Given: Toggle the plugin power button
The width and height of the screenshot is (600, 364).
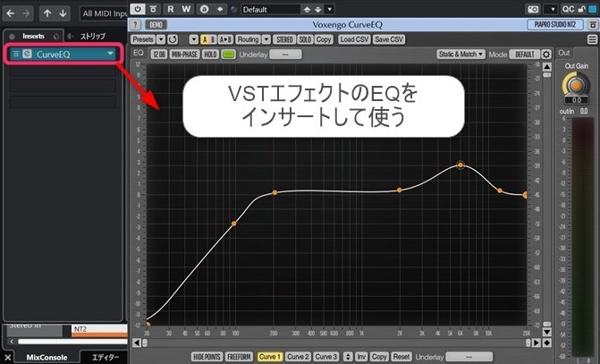Looking at the screenshot, I should point(138,9).
